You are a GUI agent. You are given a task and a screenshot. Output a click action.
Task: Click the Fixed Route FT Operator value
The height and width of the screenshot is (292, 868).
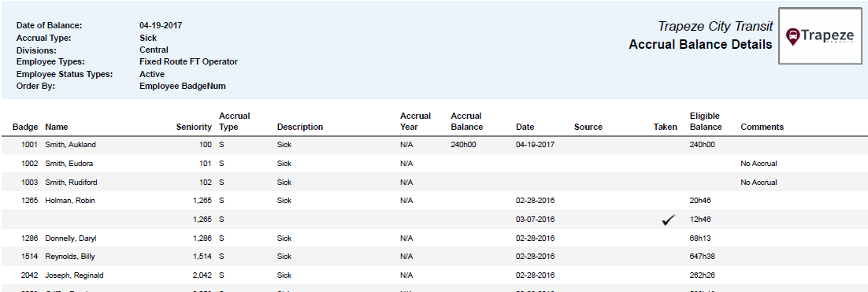tap(189, 62)
